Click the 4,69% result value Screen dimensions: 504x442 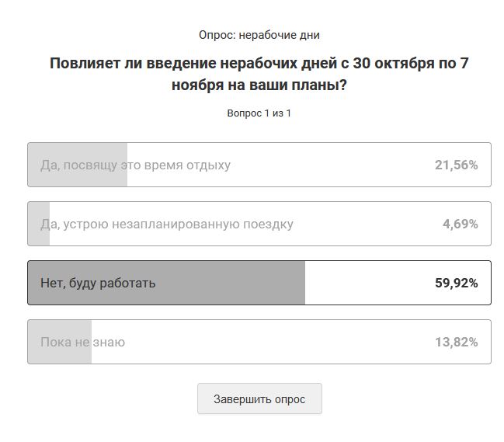pyautogui.click(x=460, y=224)
